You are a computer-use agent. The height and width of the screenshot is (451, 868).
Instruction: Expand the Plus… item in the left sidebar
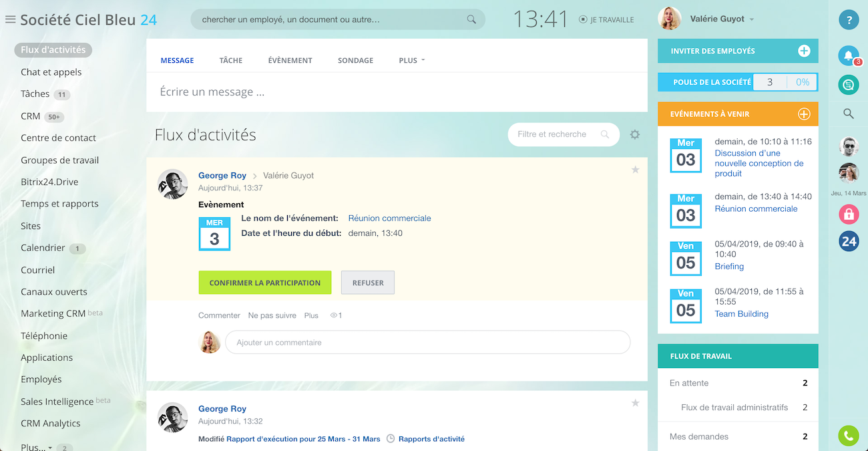pos(36,447)
